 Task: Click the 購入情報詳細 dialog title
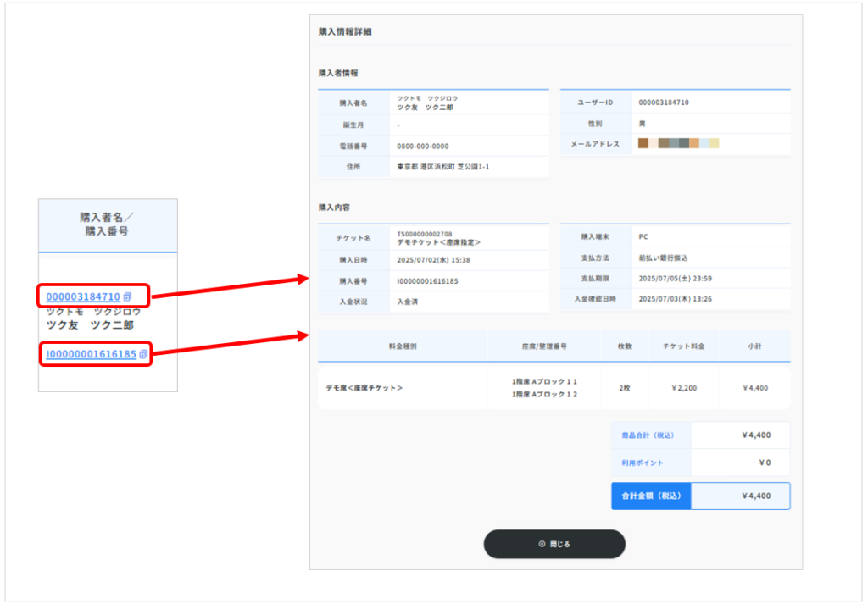(x=344, y=32)
